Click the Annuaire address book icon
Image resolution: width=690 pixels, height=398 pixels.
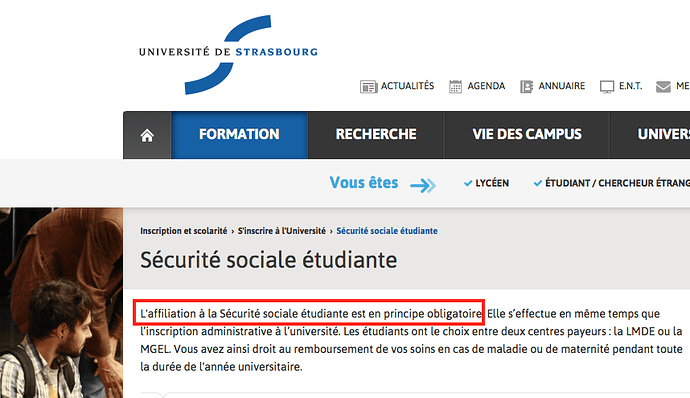[x=526, y=87]
